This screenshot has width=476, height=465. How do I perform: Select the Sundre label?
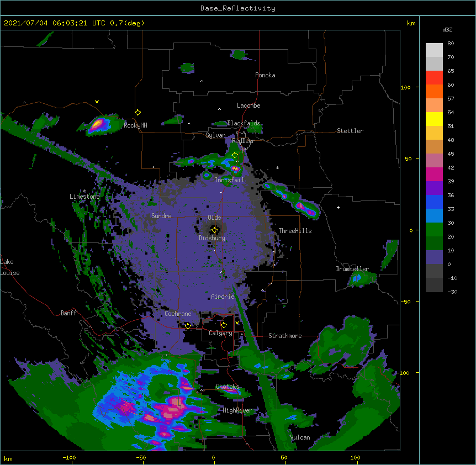pyautogui.click(x=161, y=216)
